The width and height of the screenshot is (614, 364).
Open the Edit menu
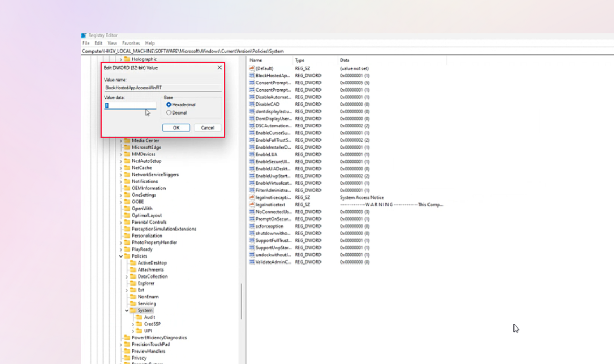point(98,43)
